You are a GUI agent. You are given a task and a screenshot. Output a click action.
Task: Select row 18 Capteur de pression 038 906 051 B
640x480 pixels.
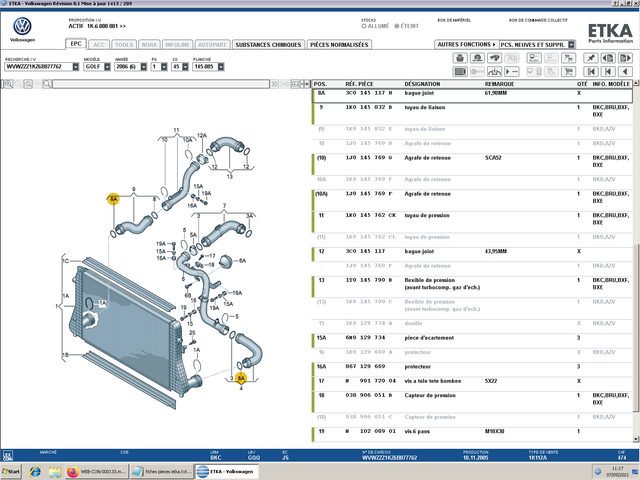472,402
